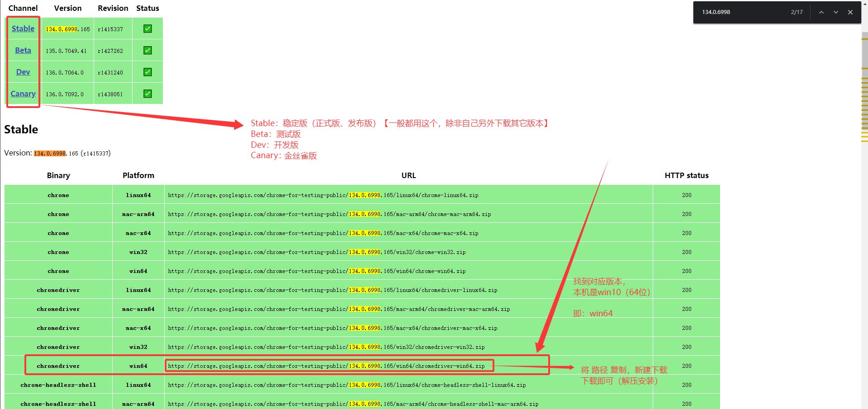Select revision r1438051 cell

(x=113, y=94)
